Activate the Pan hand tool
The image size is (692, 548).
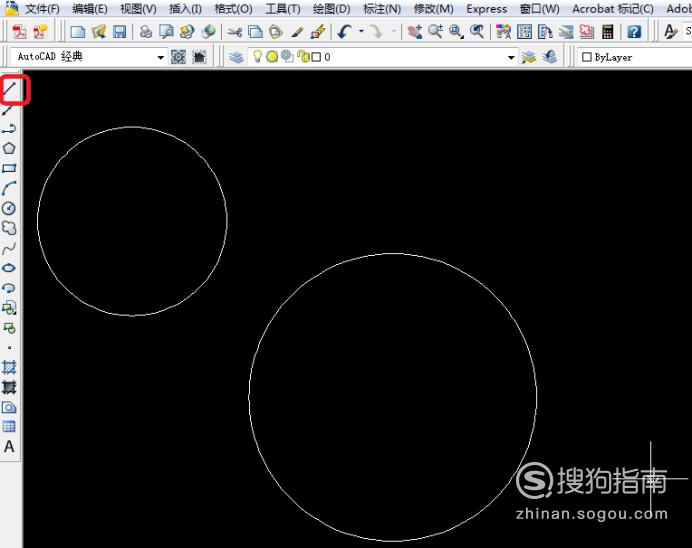(x=414, y=32)
